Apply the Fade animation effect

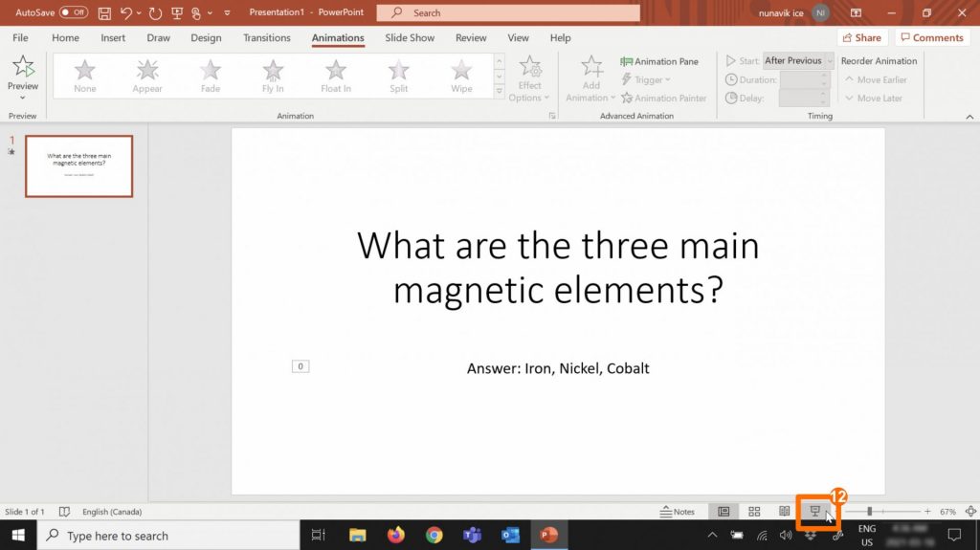pyautogui.click(x=211, y=76)
